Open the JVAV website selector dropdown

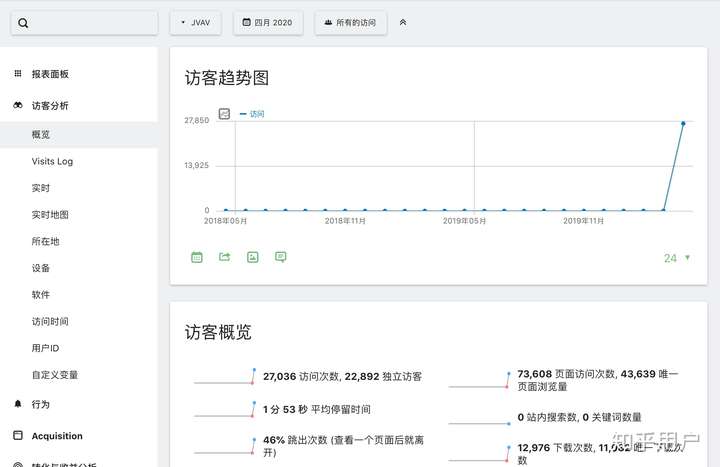coord(196,23)
